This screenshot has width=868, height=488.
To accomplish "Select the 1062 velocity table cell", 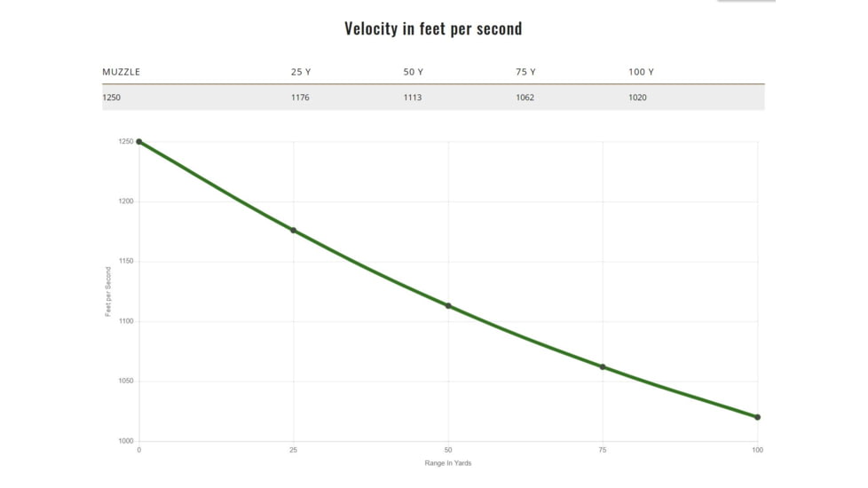I will [x=525, y=98].
